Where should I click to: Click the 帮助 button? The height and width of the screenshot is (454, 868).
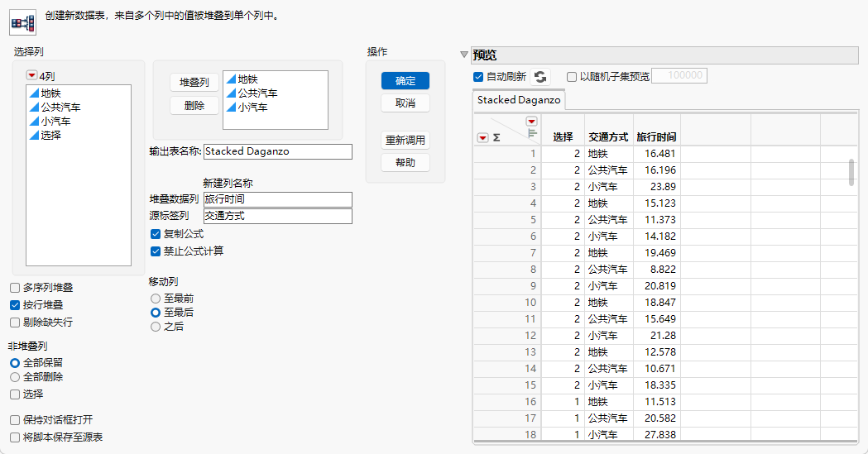pyautogui.click(x=405, y=163)
